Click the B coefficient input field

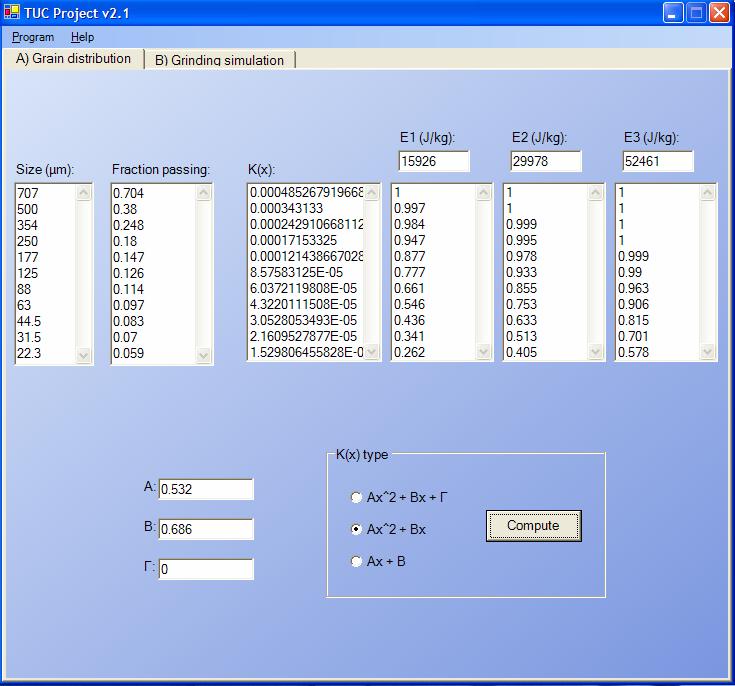pyautogui.click(x=206, y=529)
